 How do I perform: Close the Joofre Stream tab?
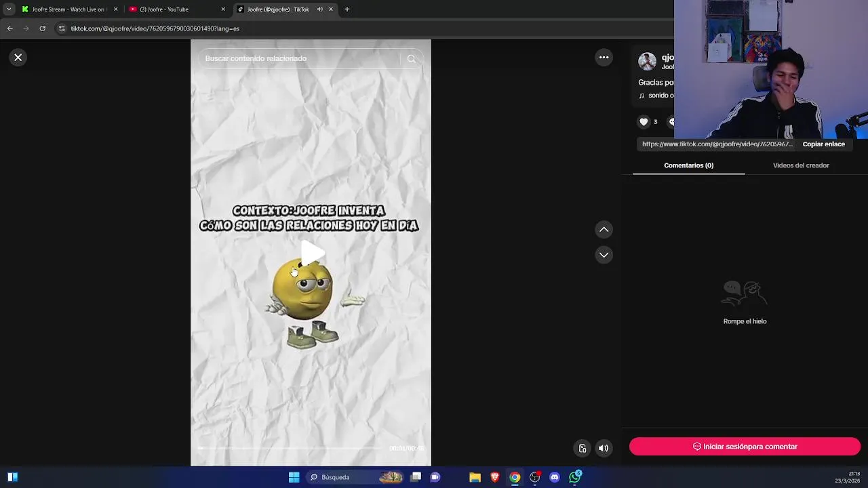click(x=115, y=9)
